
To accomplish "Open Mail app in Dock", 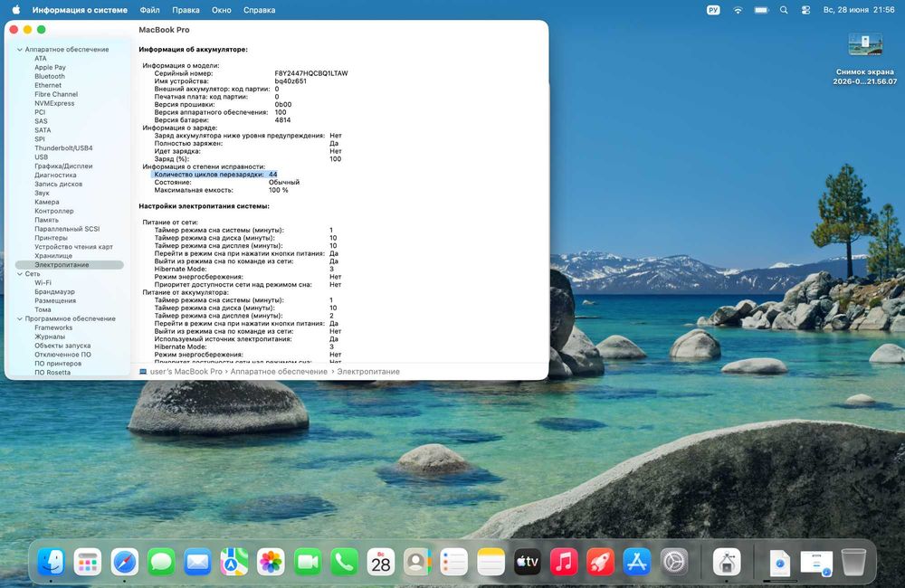I will pos(197,562).
